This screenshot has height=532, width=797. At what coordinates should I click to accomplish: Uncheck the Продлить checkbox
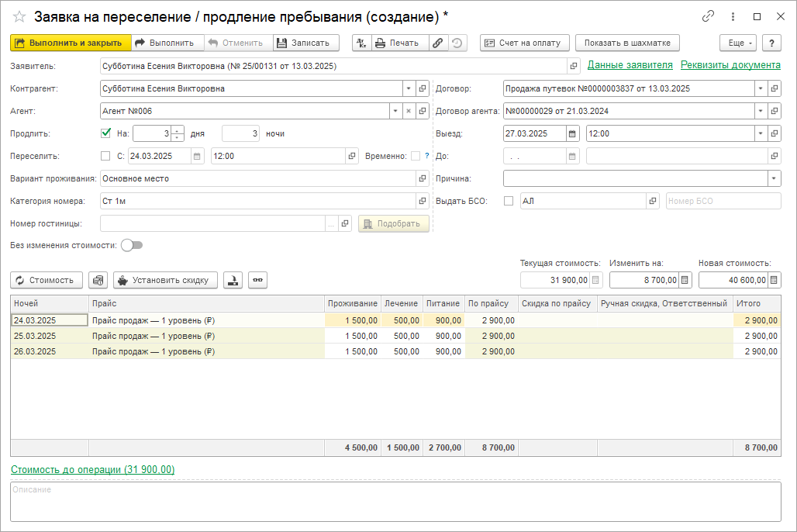pyautogui.click(x=106, y=133)
